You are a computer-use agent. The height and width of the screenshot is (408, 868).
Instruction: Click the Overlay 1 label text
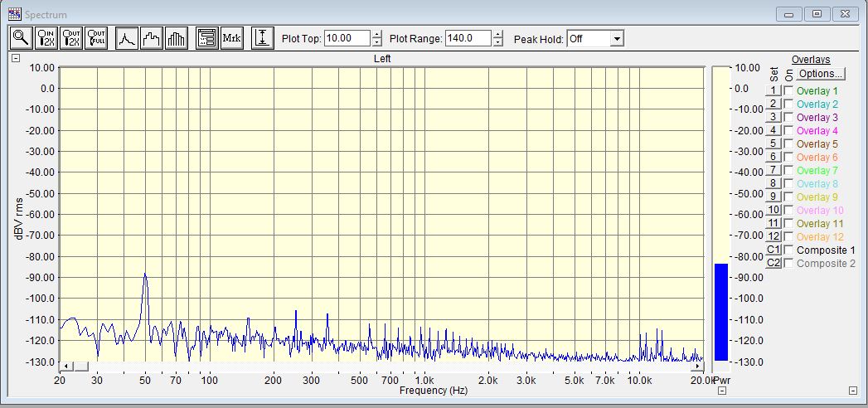pyautogui.click(x=817, y=90)
